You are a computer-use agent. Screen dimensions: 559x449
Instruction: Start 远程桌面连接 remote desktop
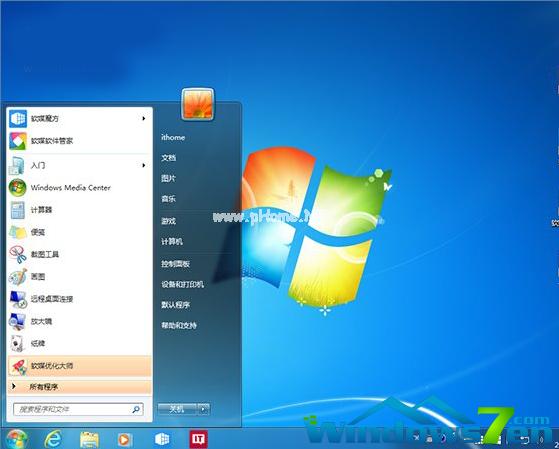coord(79,299)
